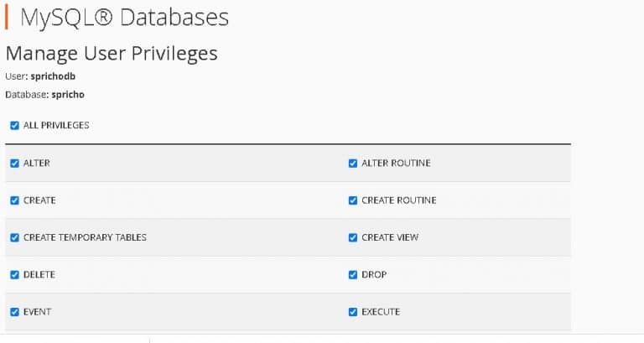
Task: Click the CREATE TEMPORARY TABLES label text
Action: click(85, 237)
